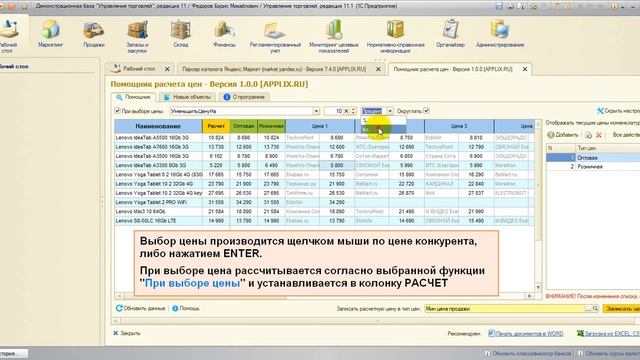Click the Закрыть button
This screenshot has height=360, width=640.
(127, 333)
